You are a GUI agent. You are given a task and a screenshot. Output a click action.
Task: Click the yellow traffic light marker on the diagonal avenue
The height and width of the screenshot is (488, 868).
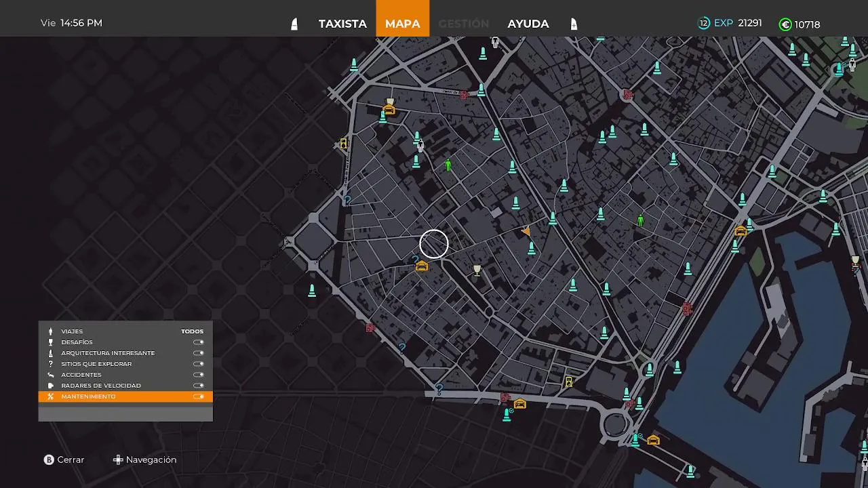tap(344, 144)
